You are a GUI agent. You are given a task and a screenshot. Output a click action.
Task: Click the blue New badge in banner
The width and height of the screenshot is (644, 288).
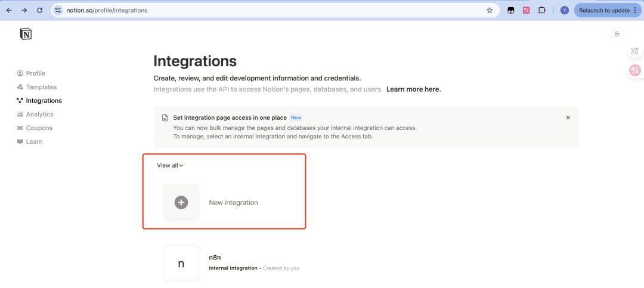click(x=296, y=117)
